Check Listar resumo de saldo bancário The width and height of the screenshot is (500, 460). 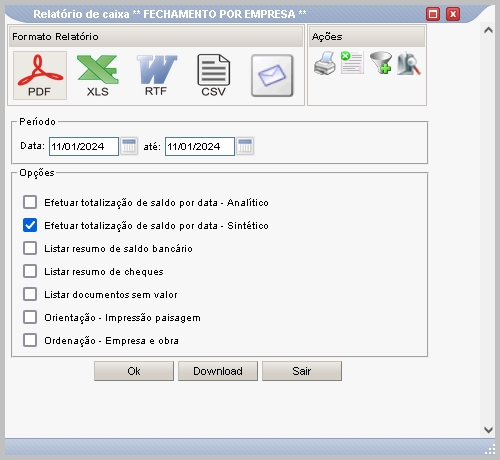(30, 248)
